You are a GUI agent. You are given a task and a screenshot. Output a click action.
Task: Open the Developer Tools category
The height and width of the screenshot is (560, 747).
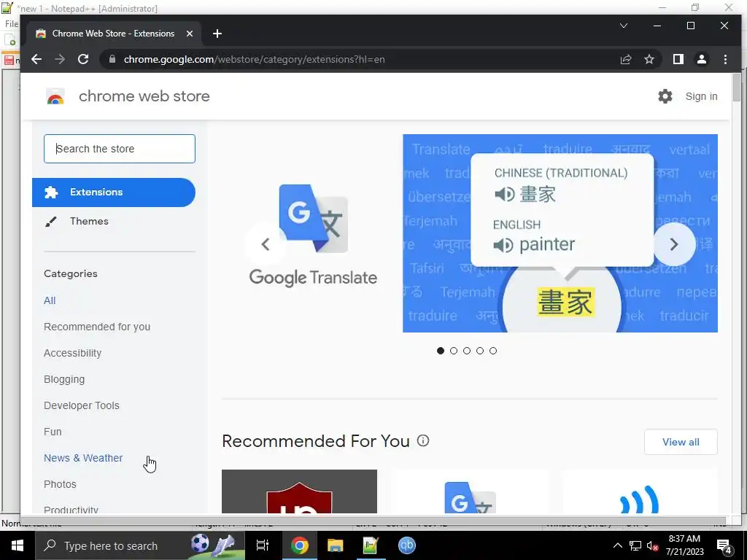[x=82, y=405]
